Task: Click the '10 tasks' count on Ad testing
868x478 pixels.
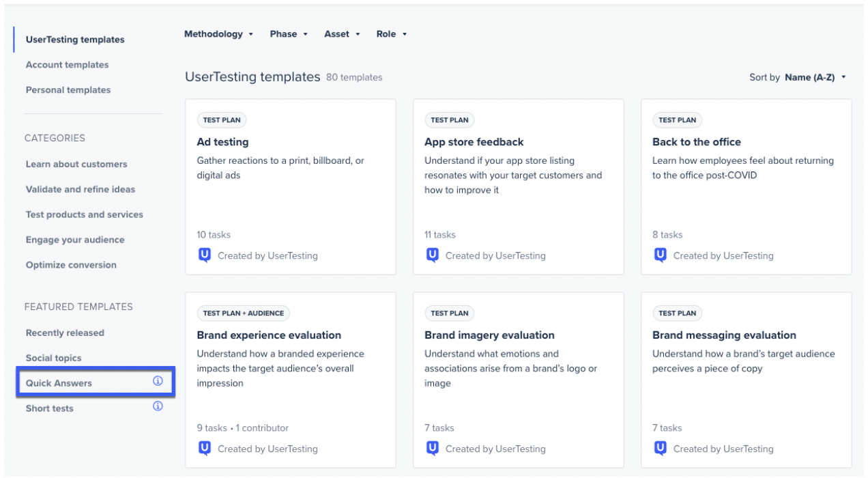Action: coord(214,235)
